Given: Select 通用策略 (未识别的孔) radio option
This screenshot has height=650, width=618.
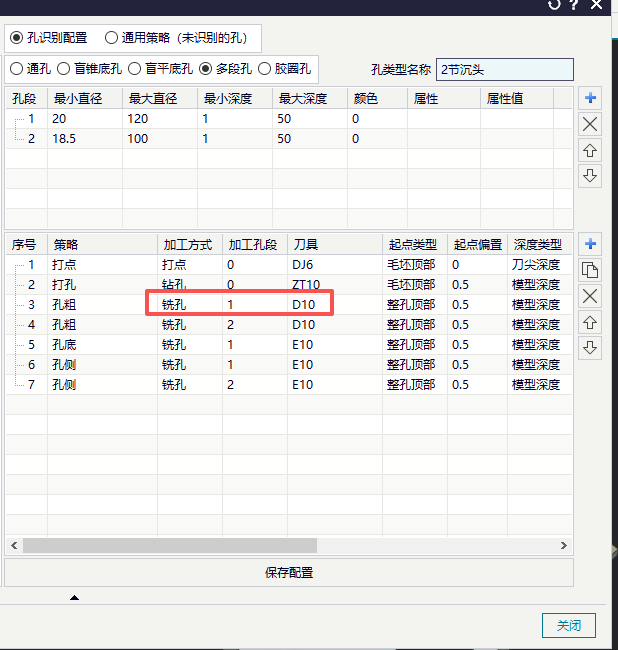Looking at the screenshot, I should tap(176, 38).
